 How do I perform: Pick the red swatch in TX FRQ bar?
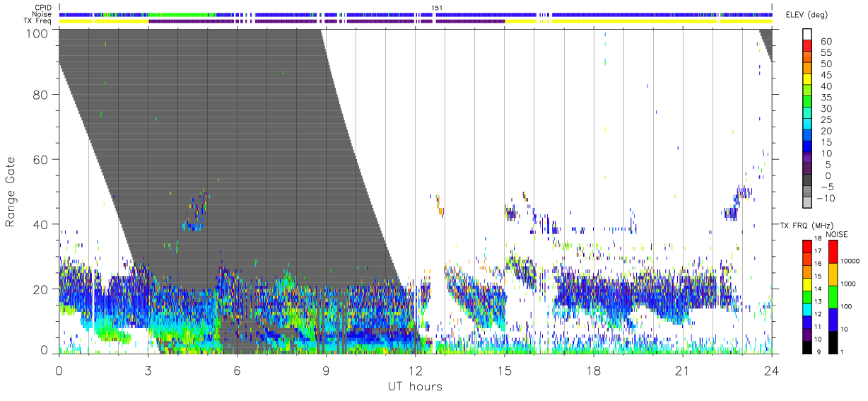pyautogui.click(x=807, y=245)
